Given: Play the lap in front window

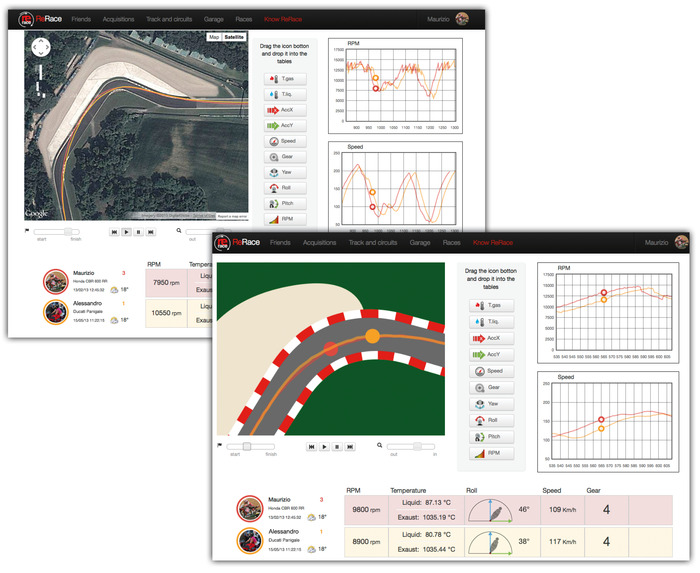Looking at the screenshot, I should 325,447.
